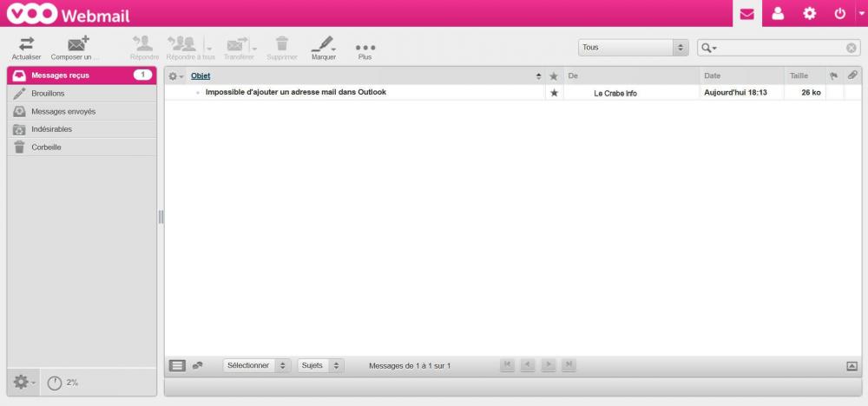The height and width of the screenshot is (406, 868).
Task: Expand the Sélectionner dropdown
Action: point(256,366)
